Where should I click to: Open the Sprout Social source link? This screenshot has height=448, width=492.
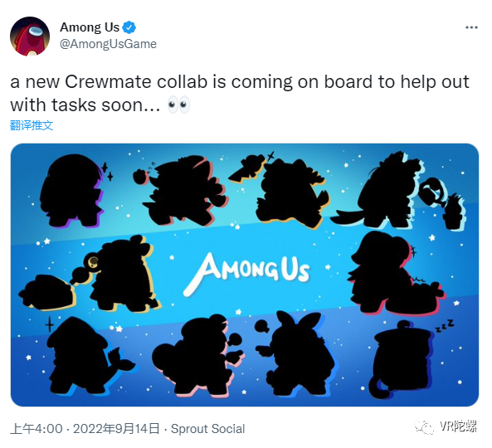[207, 429]
